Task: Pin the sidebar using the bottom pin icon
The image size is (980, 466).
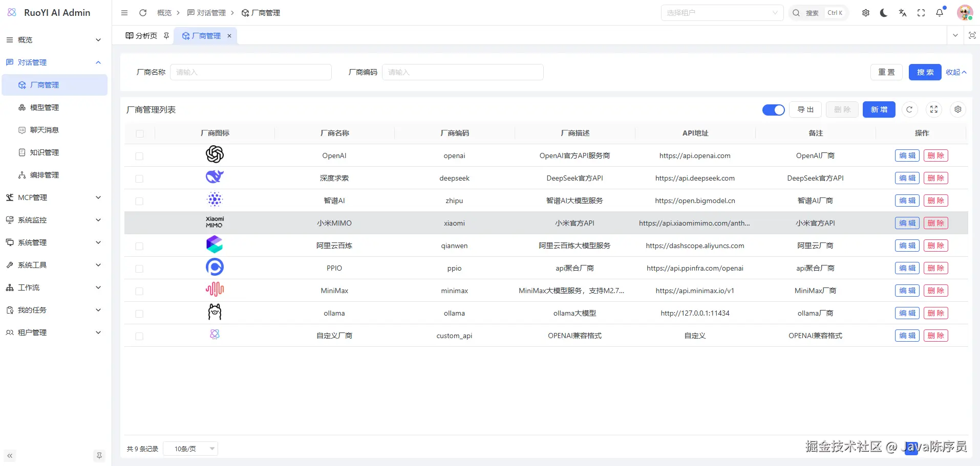Action: pyautogui.click(x=99, y=456)
